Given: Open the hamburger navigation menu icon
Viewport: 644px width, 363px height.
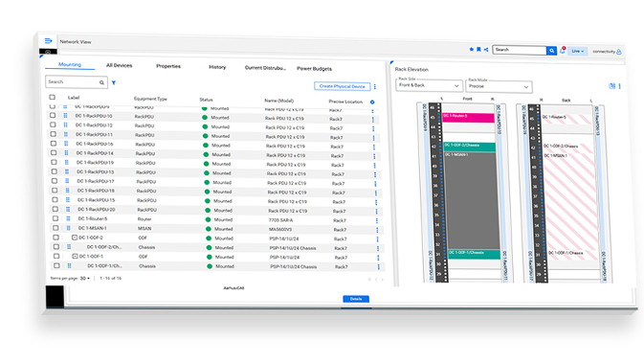Looking at the screenshot, I should 48,40.
